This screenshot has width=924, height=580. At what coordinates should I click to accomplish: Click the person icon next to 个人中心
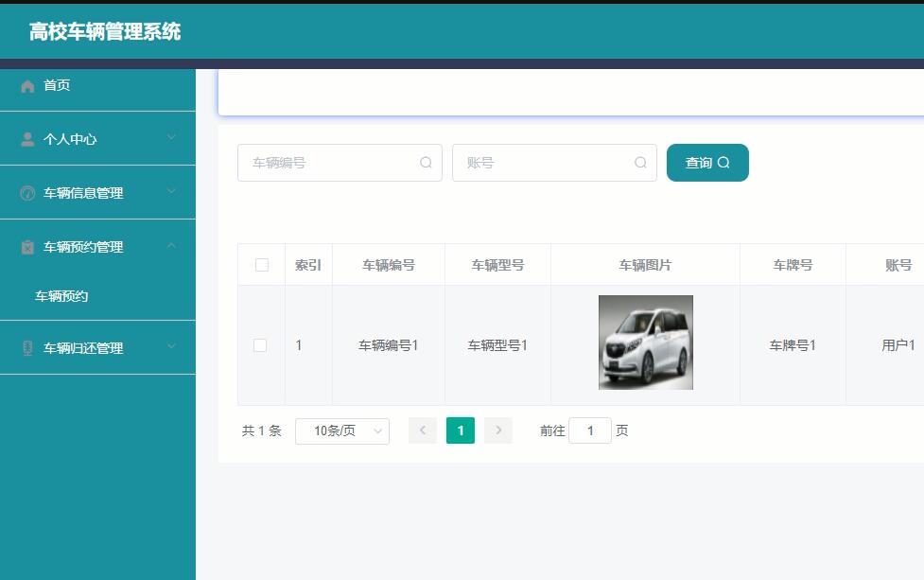pos(27,139)
